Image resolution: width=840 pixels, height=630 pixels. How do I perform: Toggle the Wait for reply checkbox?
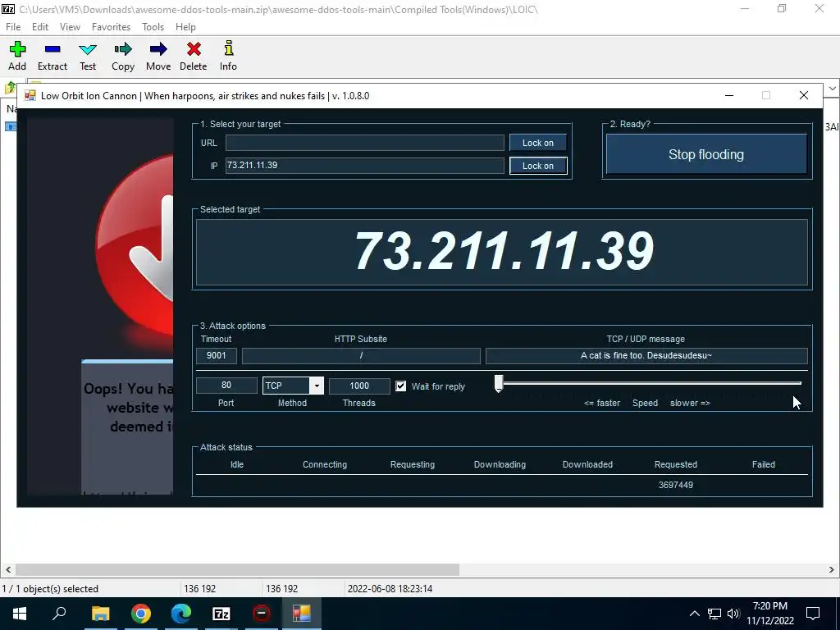(400, 386)
